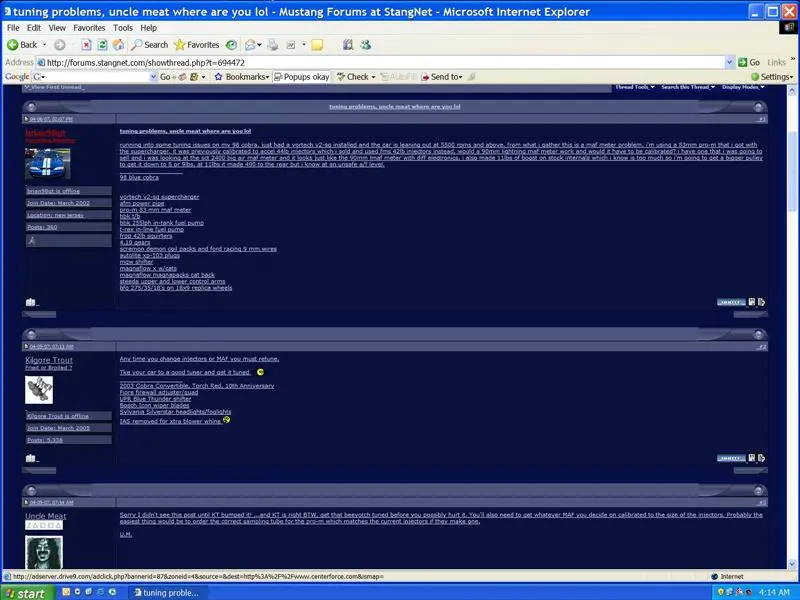This screenshot has width=800, height=600.
Task: Open the yellow Discuss note icon
Action: [317, 45]
